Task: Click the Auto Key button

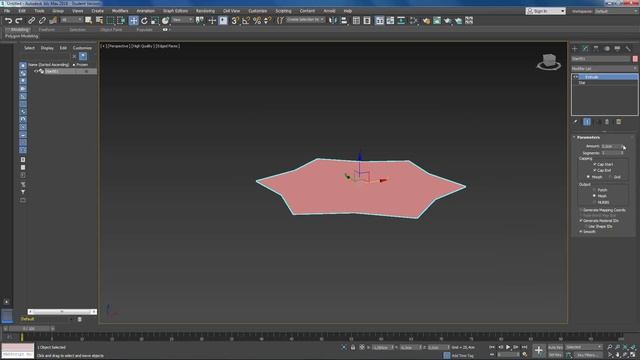Action: point(555,347)
